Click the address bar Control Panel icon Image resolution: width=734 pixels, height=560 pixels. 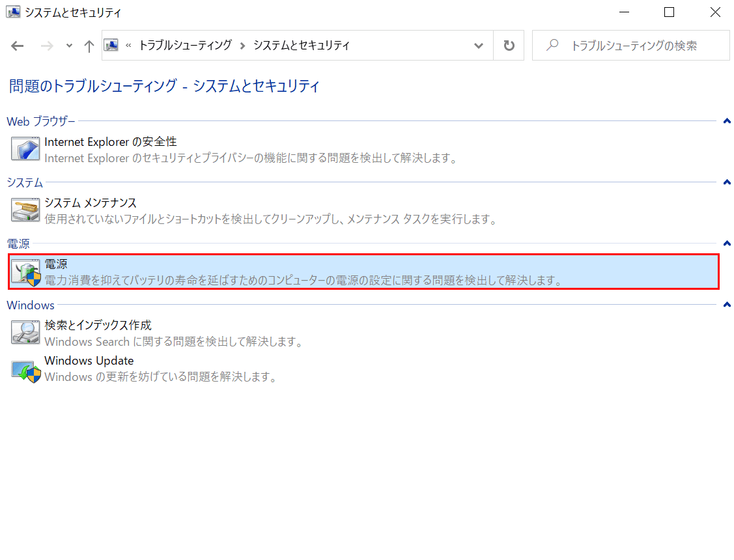pyautogui.click(x=111, y=45)
